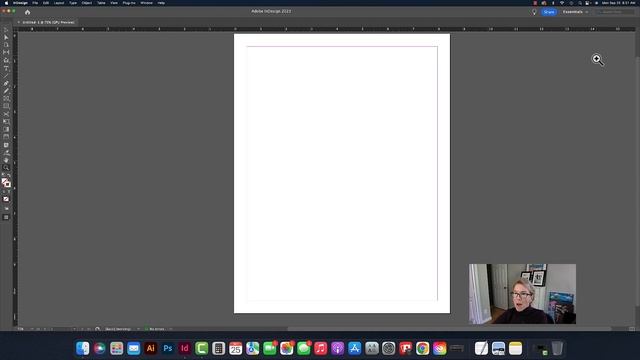Open Finder from the Dock
The height and width of the screenshot is (360, 640).
point(82,348)
